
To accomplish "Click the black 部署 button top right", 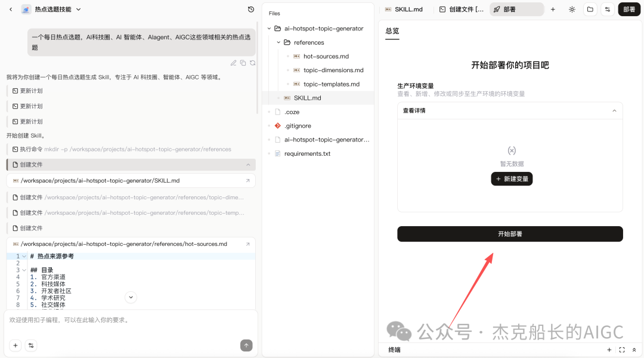I will (x=629, y=9).
